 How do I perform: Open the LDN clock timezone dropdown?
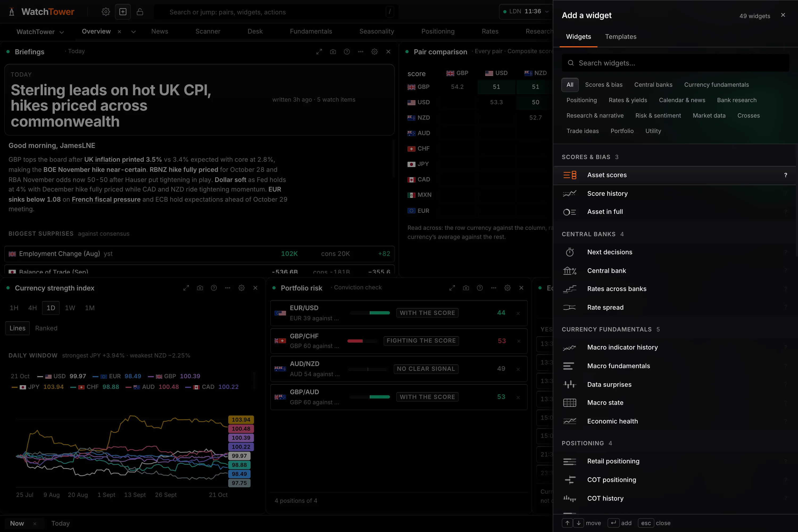click(526, 11)
